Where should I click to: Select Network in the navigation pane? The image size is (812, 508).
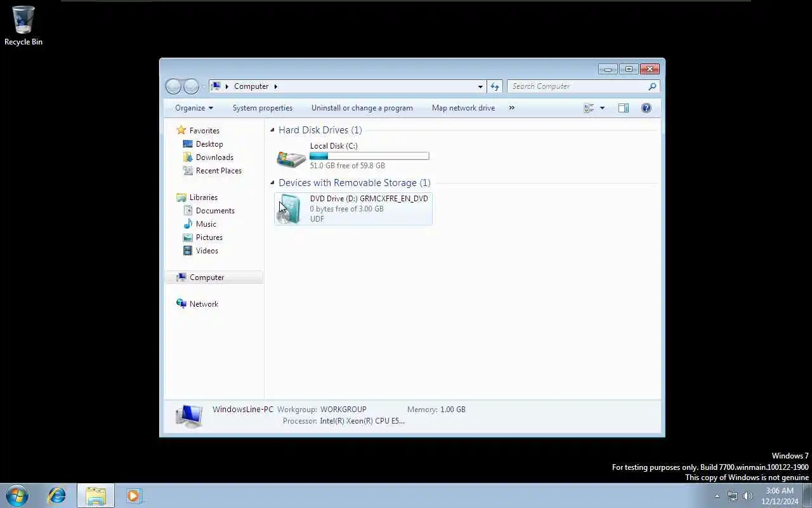(x=204, y=304)
